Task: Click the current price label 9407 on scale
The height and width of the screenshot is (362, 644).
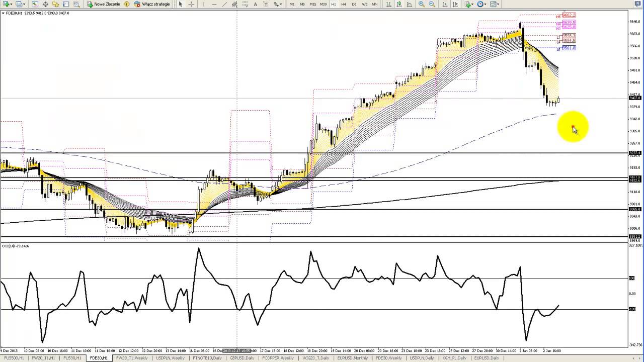Action: 635,98
